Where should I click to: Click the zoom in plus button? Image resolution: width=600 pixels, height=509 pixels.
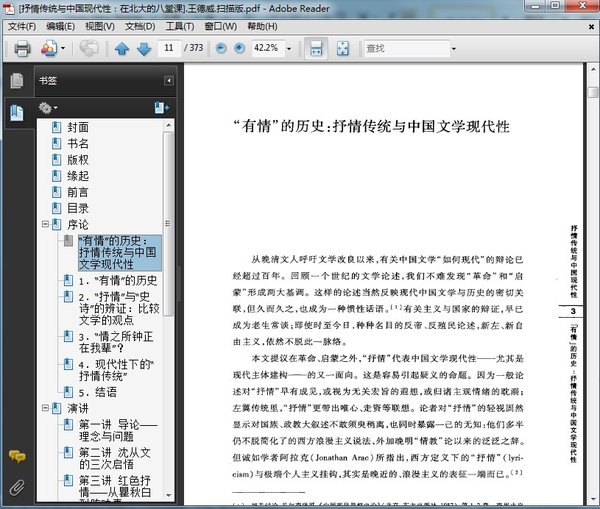coord(237,48)
